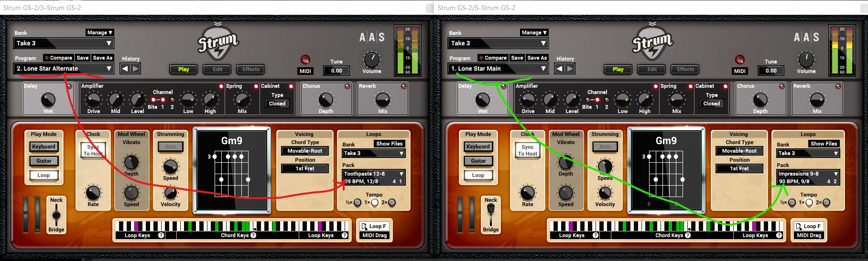
Task: Click History forward arrow in left window
Action: (135, 69)
